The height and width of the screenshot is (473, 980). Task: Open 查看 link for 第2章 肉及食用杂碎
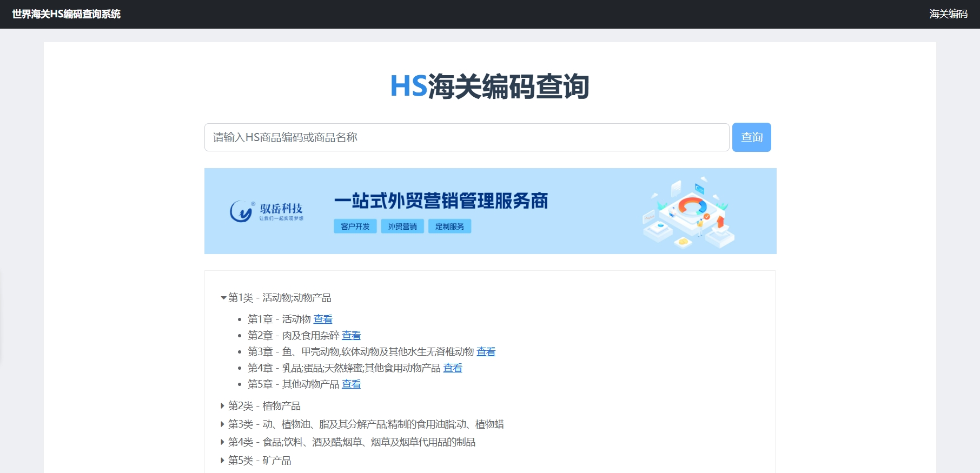(x=351, y=336)
